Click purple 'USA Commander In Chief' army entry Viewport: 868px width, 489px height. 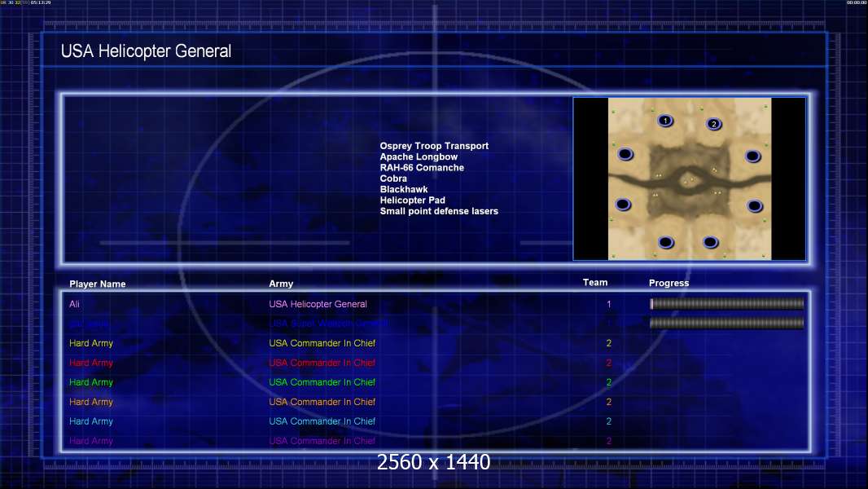pyautogui.click(x=322, y=441)
